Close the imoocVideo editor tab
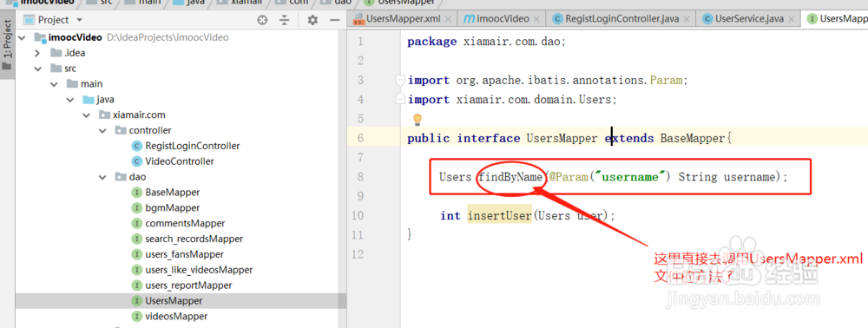Screen dimensions: 868x328 536,19
